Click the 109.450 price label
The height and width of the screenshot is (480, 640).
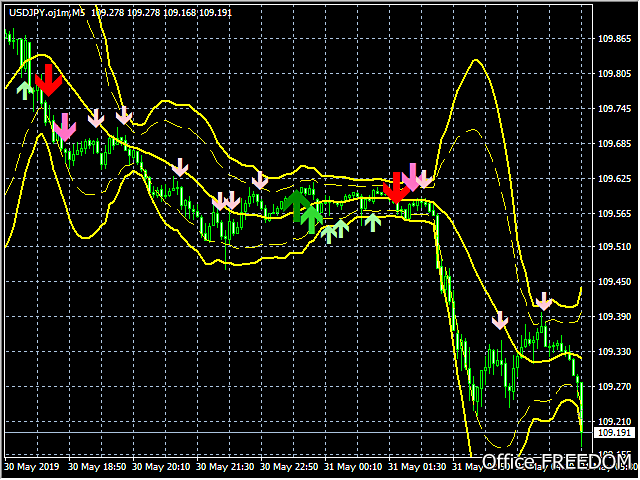pyautogui.click(x=614, y=282)
